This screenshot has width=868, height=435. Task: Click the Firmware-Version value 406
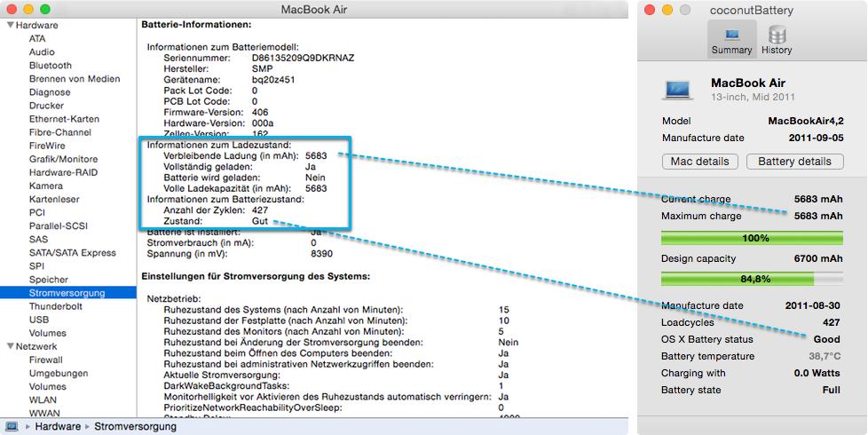tap(260, 112)
